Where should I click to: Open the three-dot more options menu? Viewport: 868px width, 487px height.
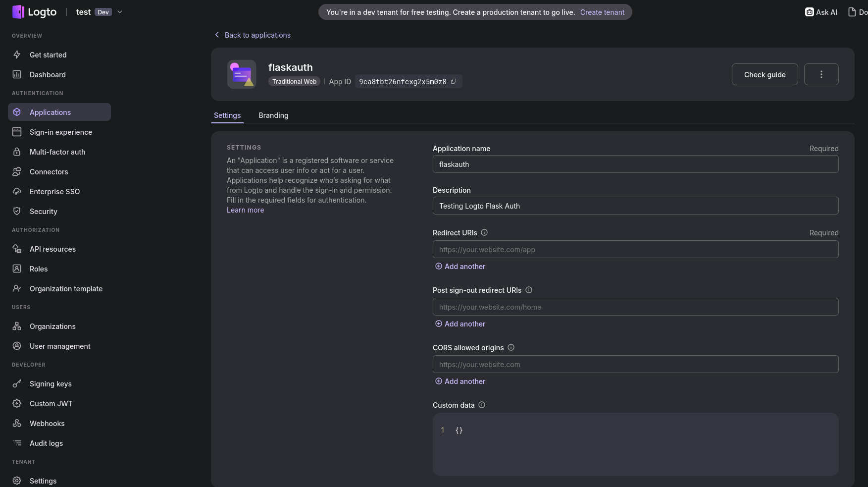coord(821,74)
